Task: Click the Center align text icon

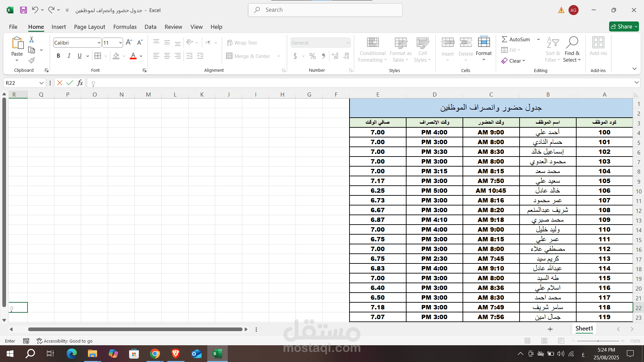Action: [x=167, y=56]
